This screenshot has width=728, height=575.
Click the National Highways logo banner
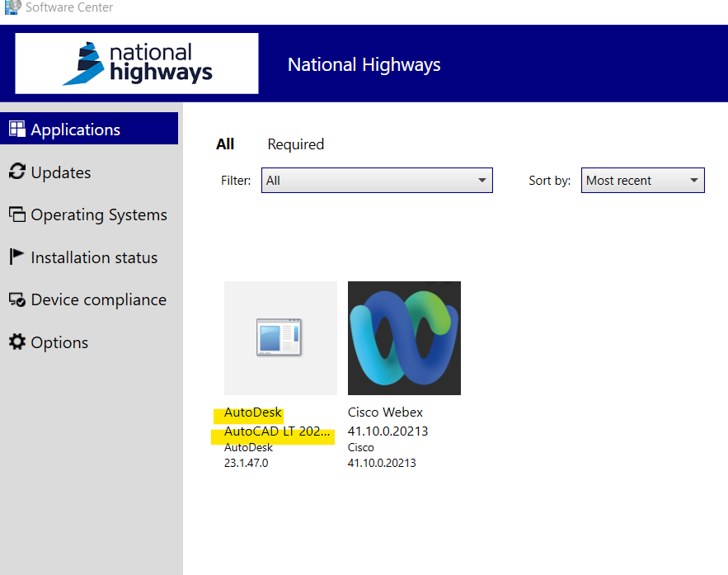point(137,64)
